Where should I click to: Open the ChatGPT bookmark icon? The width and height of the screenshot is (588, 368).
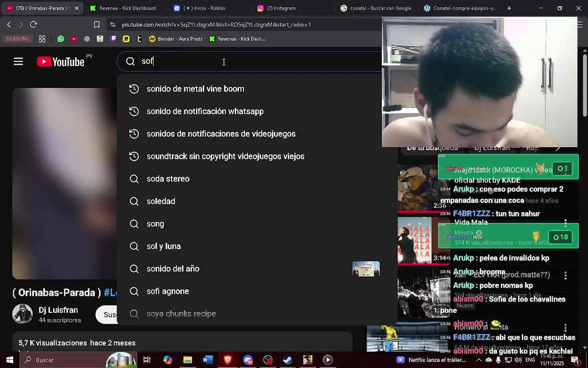click(87, 39)
